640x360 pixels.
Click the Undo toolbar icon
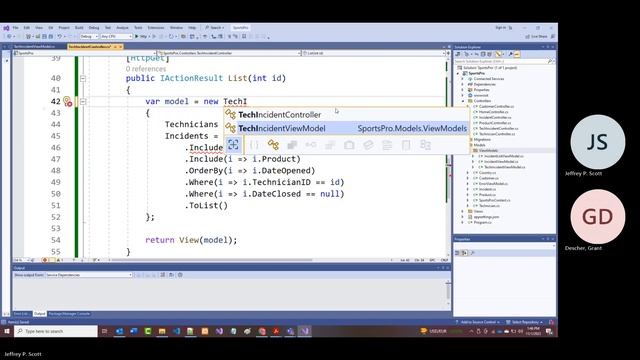tap(60, 37)
